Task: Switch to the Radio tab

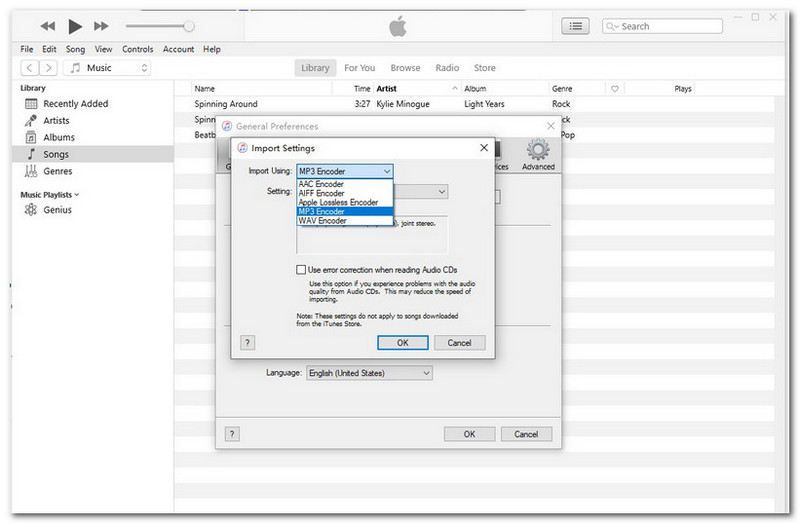Action: (x=447, y=68)
